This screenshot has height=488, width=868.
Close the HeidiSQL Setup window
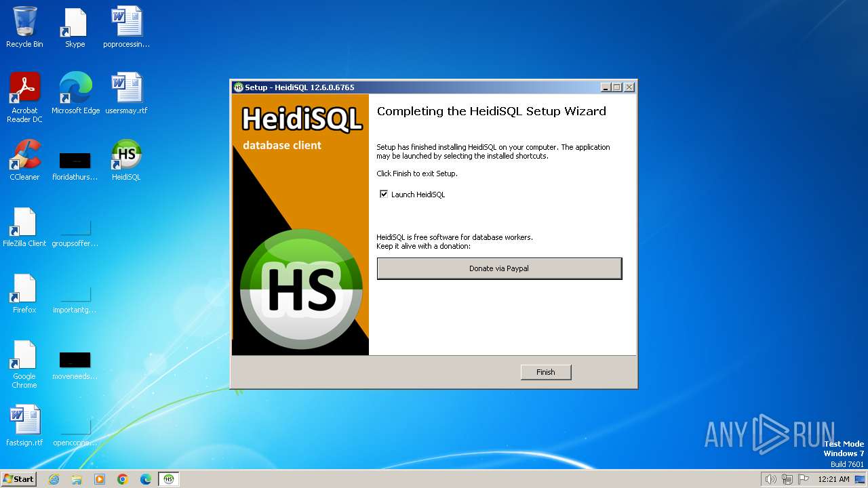(629, 87)
